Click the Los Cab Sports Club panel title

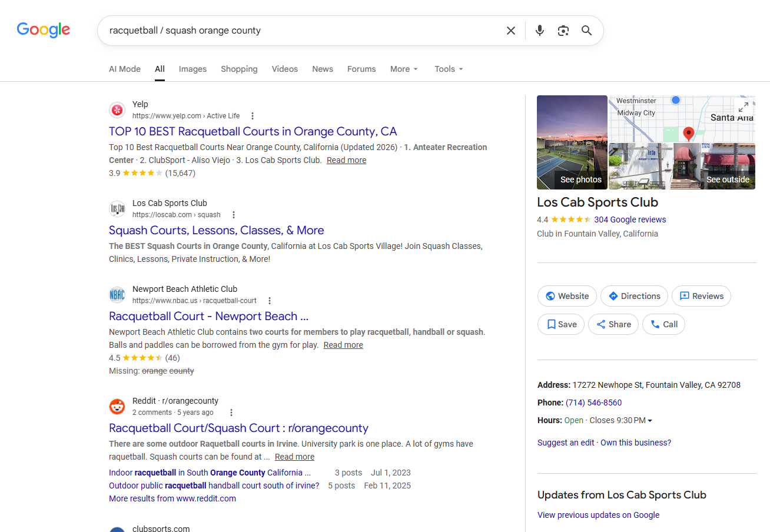(x=598, y=202)
